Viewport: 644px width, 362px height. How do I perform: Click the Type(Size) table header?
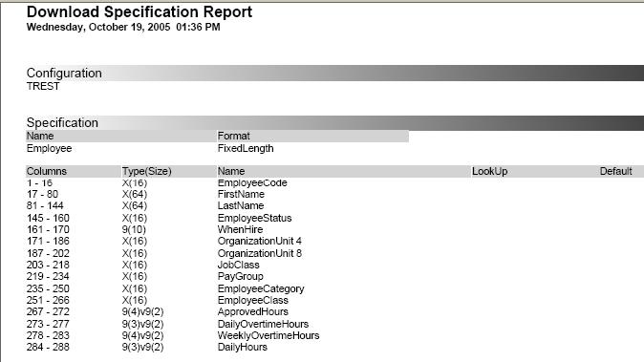tap(146, 171)
